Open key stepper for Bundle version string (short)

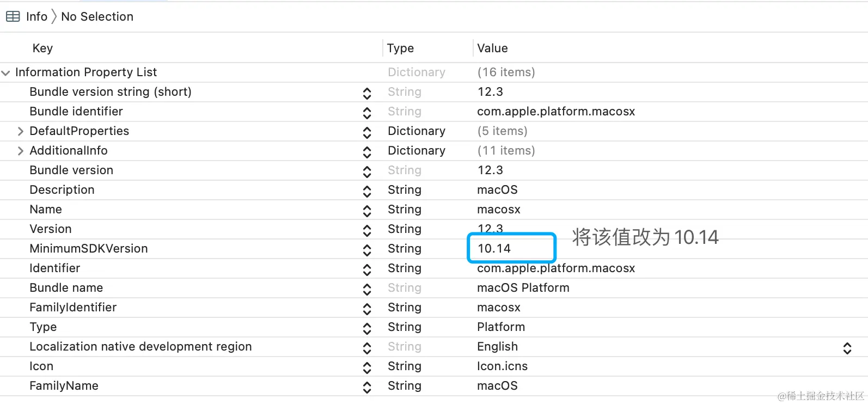click(367, 93)
